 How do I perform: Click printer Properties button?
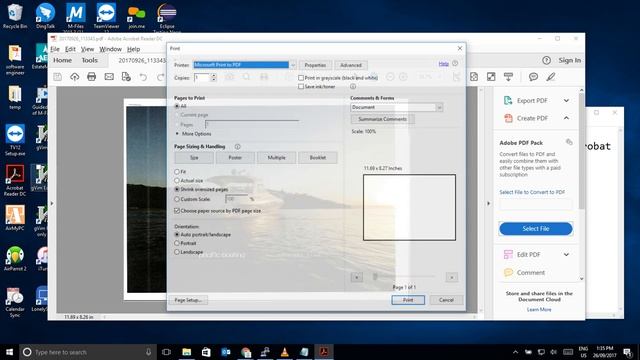pyautogui.click(x=315, y=65)
